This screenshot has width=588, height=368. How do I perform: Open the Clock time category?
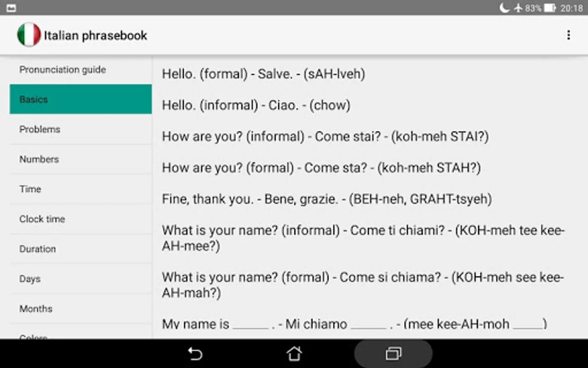(x=81, y=219)
